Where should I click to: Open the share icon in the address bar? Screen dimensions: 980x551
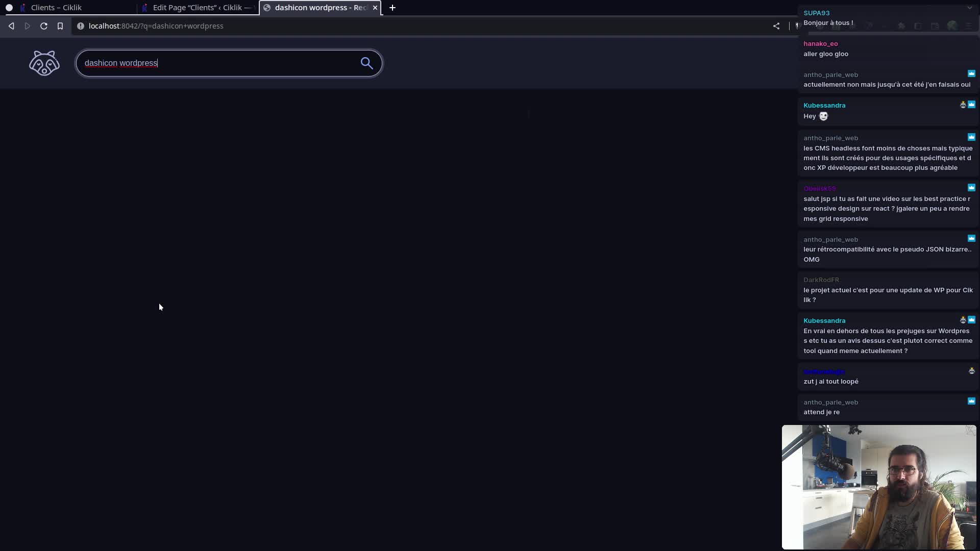776,26
